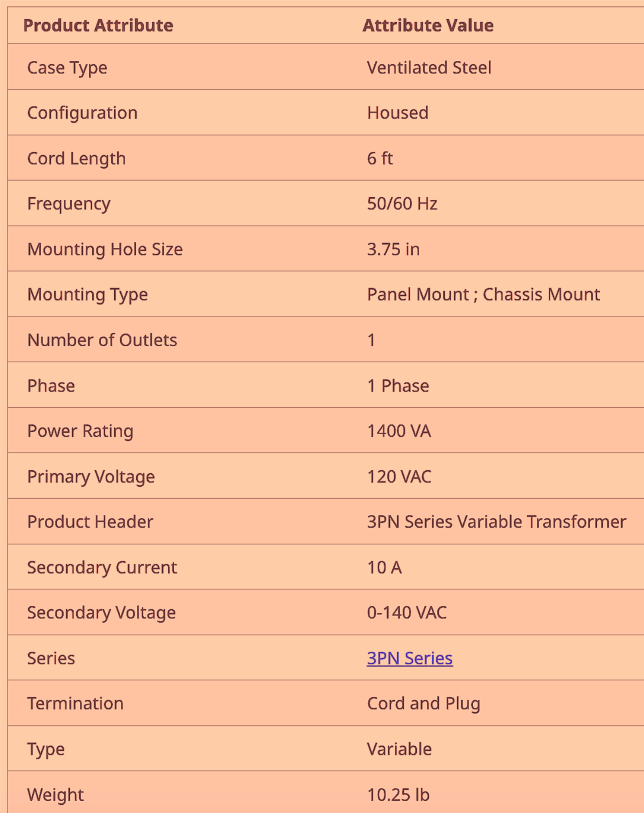Click the 0-140 VAC secondary voltage value
644x813 pixels.
click(x=407, y=613)
